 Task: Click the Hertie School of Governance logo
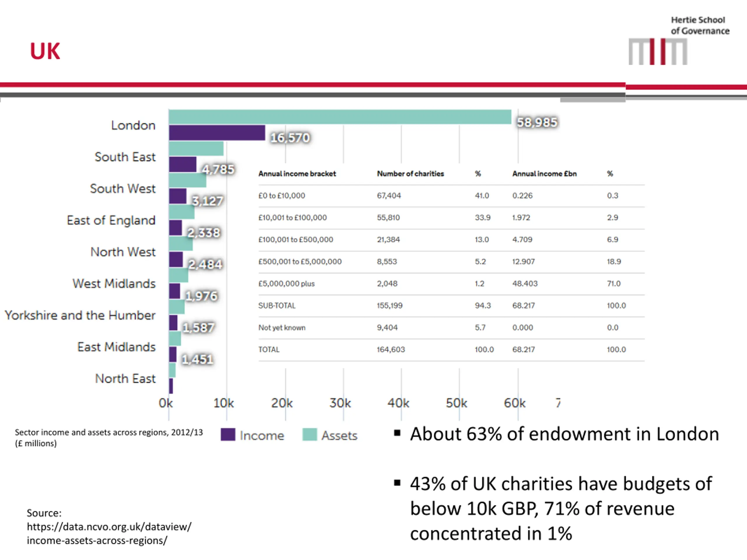click(679, 40)
